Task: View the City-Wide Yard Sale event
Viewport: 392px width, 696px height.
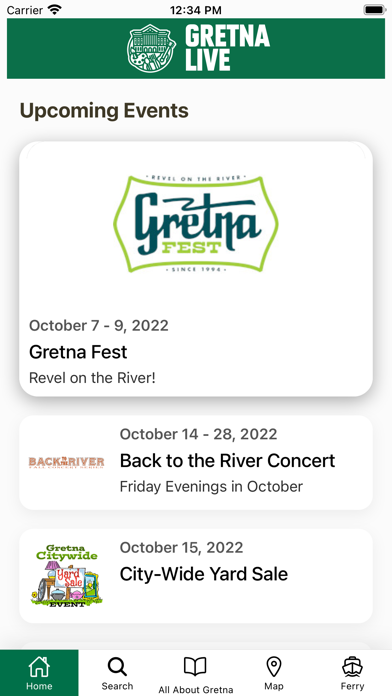Action: coord(204,574)
